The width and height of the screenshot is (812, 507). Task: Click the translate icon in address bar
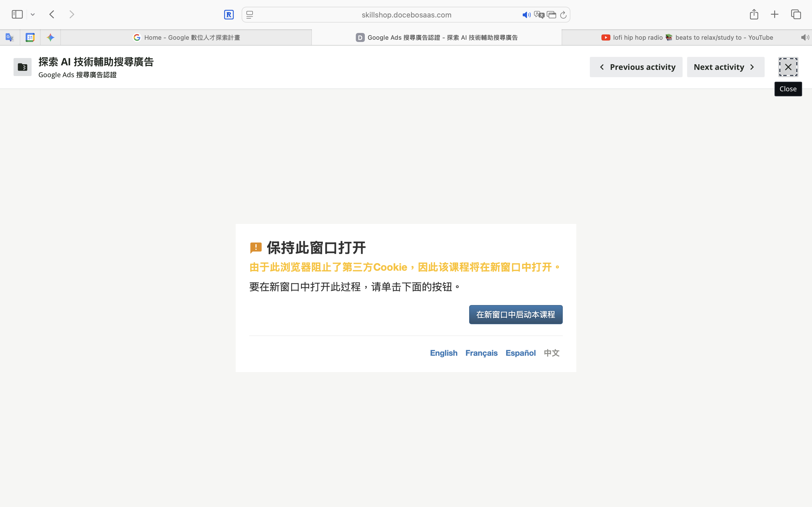[539, 15]
